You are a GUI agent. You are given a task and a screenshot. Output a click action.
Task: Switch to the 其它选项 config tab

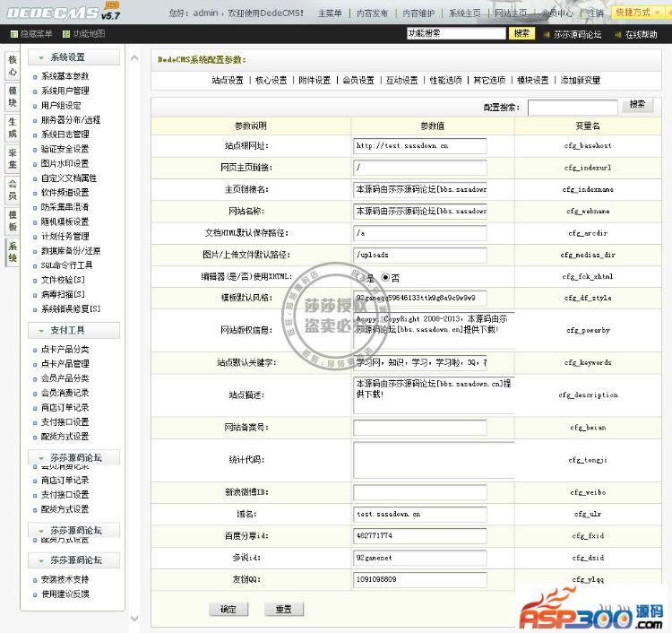coord(489,80)
